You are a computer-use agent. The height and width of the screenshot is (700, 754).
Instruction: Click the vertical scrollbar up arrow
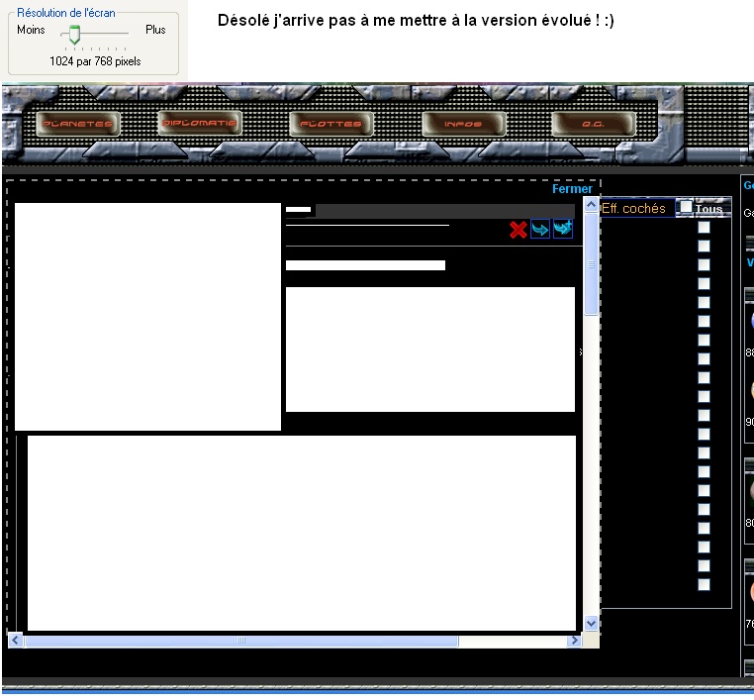click(x=591, y=205)
